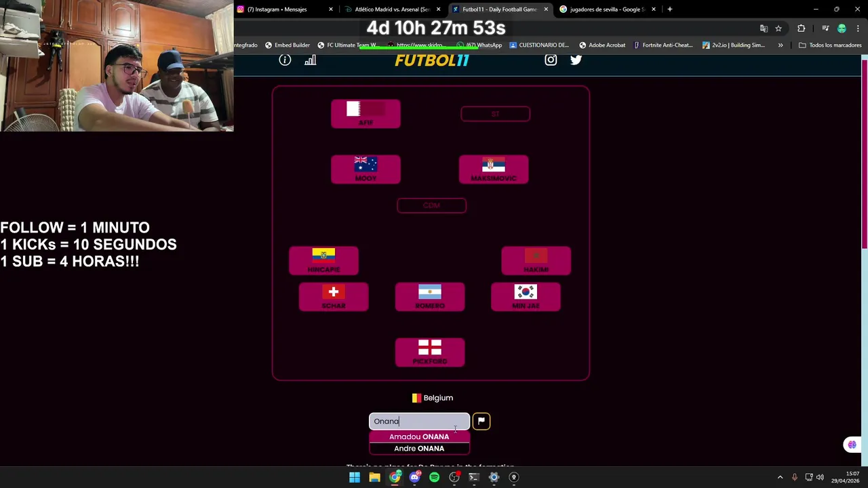Open OBS Studio from the taskbar
Viewport: 868px width, 488px height.
point(454,477)
